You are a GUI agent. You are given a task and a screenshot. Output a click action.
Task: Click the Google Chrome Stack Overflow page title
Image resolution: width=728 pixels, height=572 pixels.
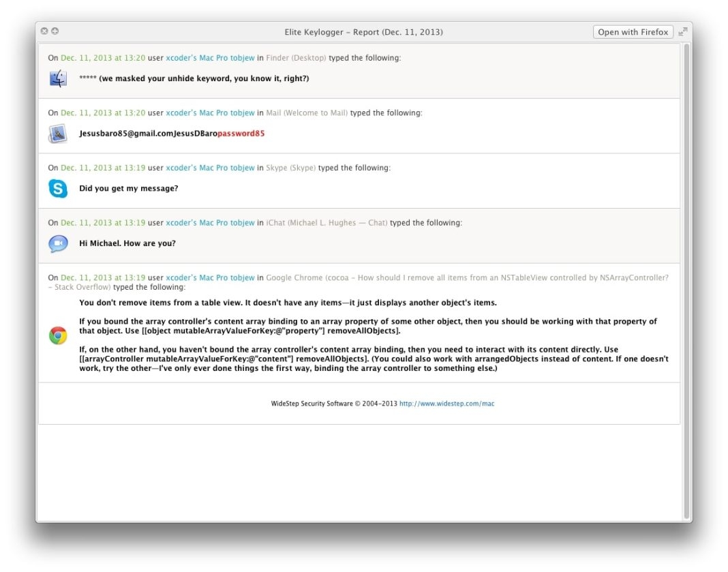pos(467,277)
